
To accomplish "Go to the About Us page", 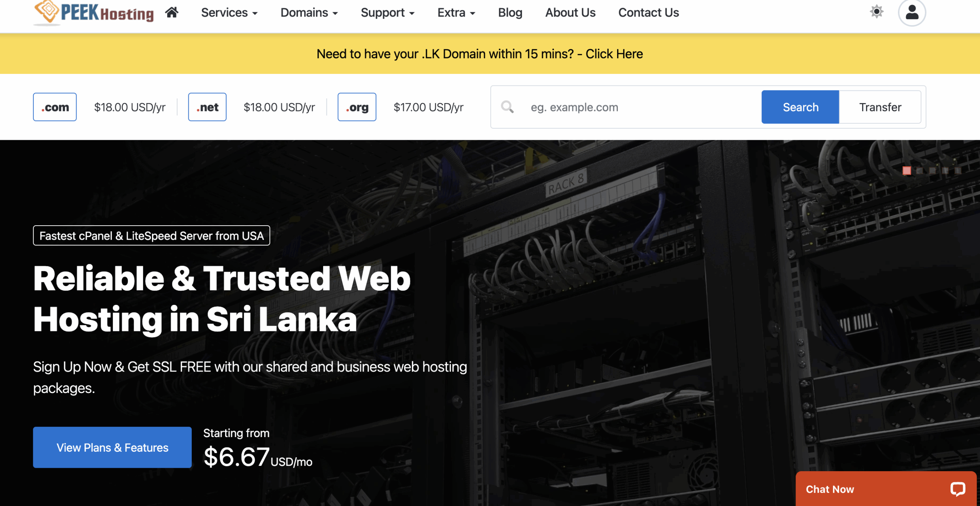I will click(x=570, y=13).
